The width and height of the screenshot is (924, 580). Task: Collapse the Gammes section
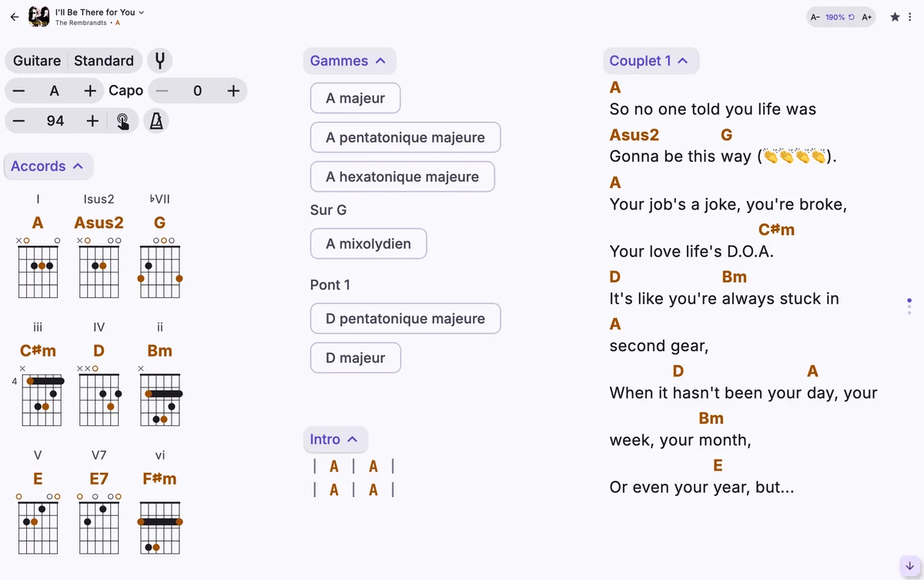(x=349, y=61)
